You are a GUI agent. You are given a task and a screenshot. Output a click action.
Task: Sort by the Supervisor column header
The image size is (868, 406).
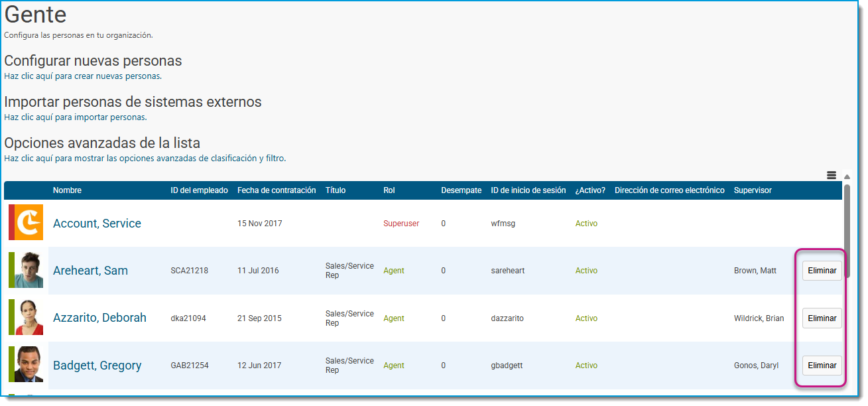[753, 190]
